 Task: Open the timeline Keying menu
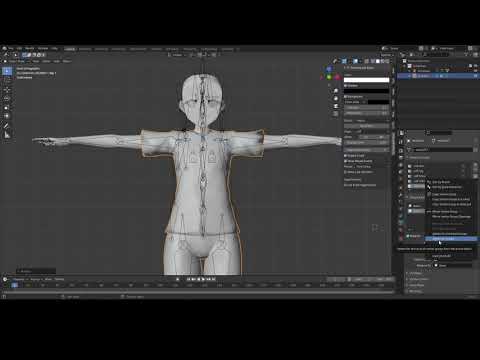(x=35, y=279)
